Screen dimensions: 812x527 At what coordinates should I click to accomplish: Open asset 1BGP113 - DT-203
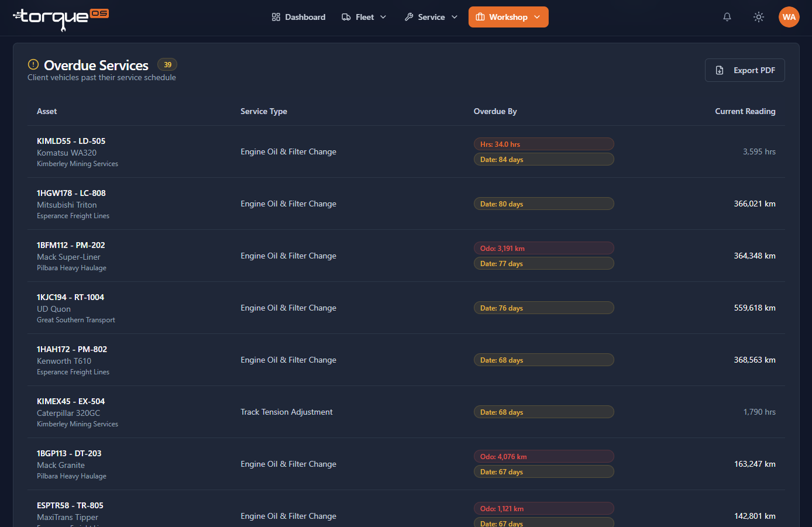69,453
